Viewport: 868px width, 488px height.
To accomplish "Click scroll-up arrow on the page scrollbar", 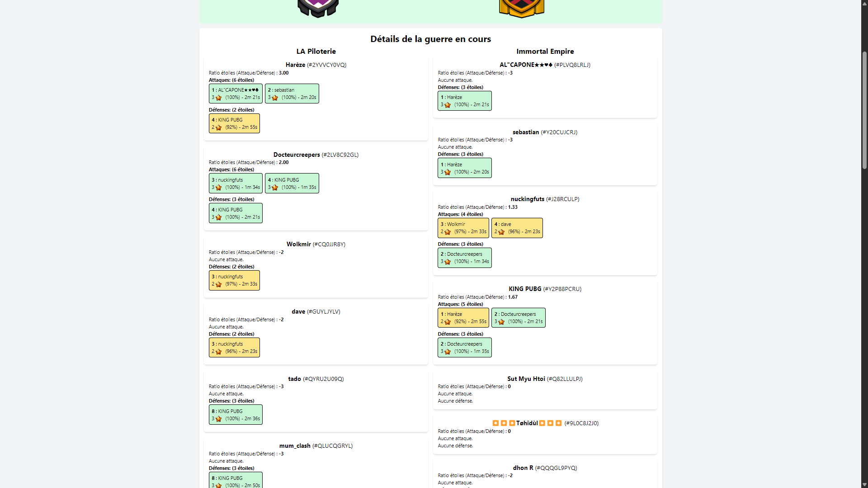I will [864, 4].
